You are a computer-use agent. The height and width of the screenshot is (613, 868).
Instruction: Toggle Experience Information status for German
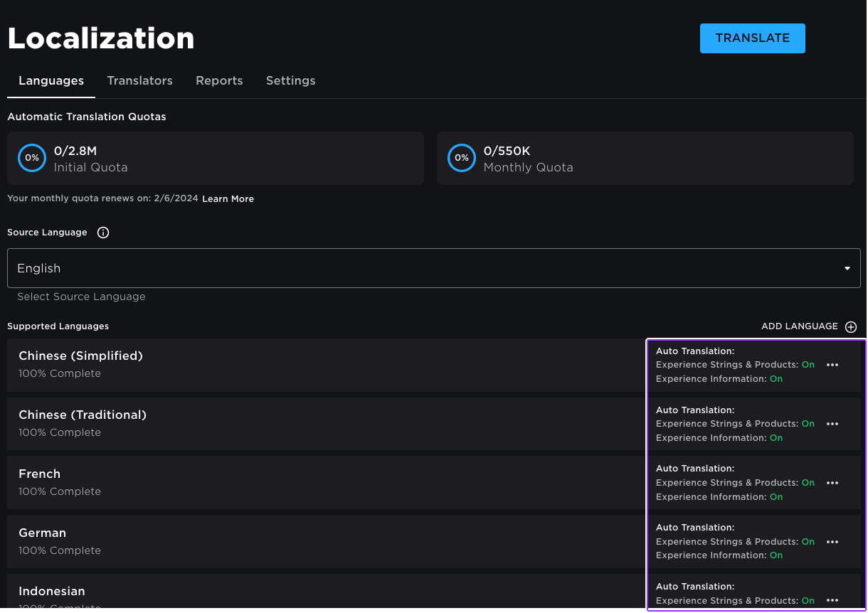[776, 555]
